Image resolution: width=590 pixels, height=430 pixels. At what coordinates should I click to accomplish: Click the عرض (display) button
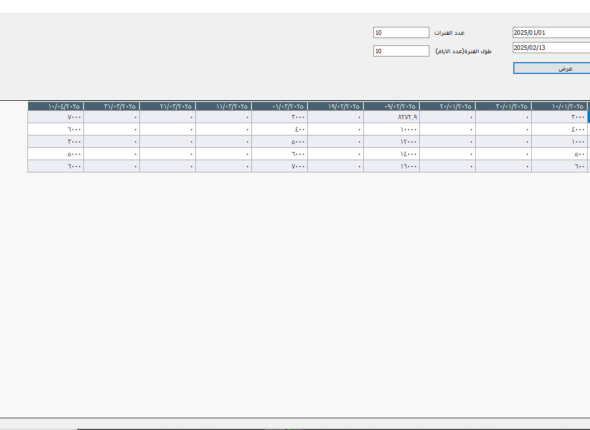pos(552,68)
